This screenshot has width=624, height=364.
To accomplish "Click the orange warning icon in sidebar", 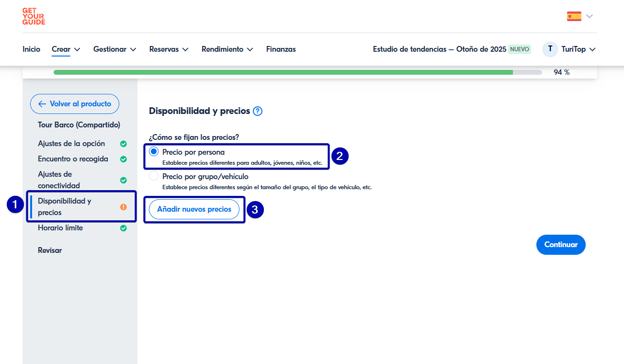I will point(123,207).
